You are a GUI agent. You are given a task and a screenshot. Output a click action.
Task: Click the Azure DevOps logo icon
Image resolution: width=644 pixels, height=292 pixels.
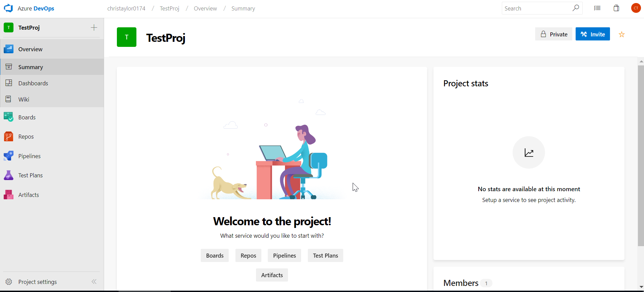(x=8, y=8)
